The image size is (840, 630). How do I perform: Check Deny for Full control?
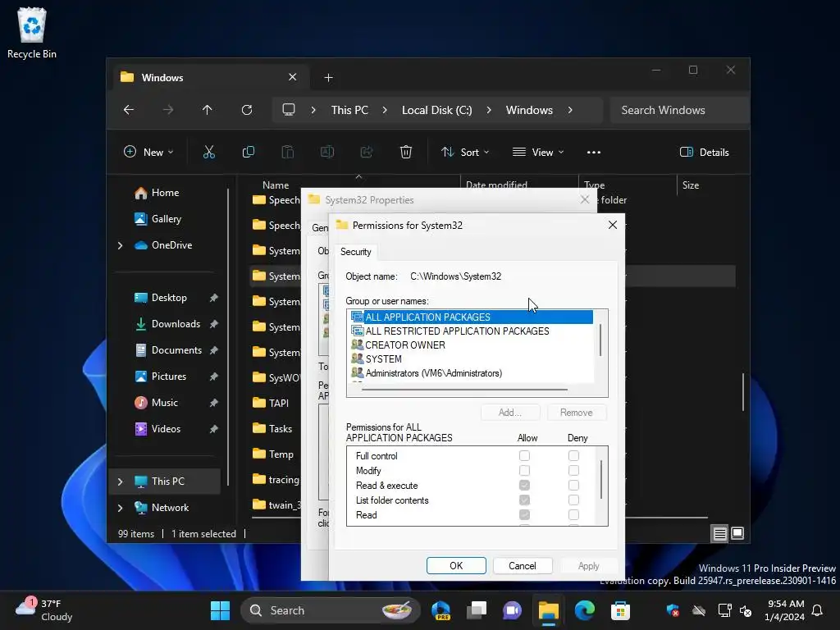point(573,456)
